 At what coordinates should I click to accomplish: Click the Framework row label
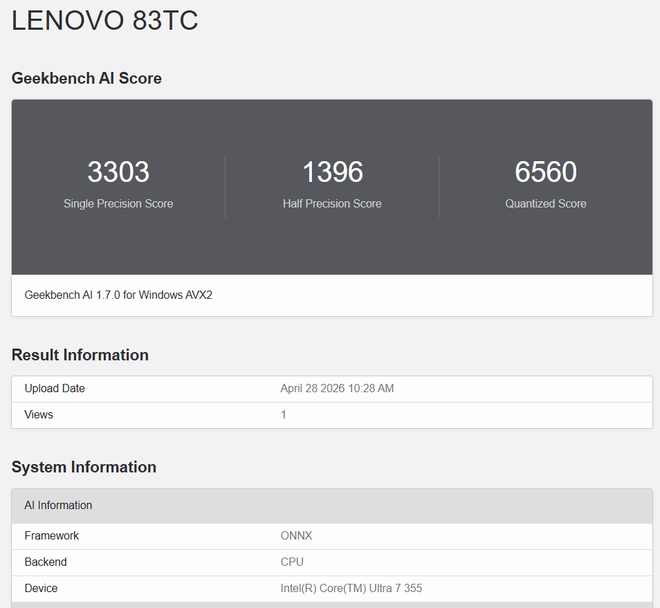tap(51, 536)
